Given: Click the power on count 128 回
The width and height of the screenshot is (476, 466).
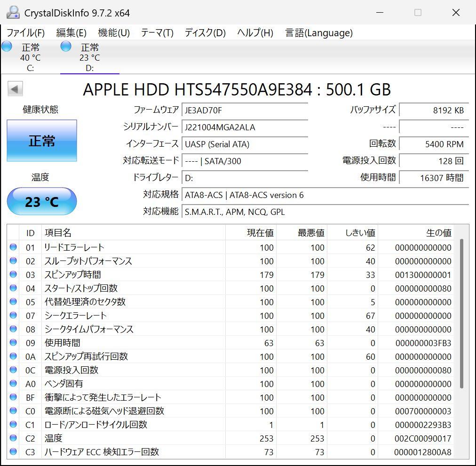Looking at the screenshot, I should [434, 161].
